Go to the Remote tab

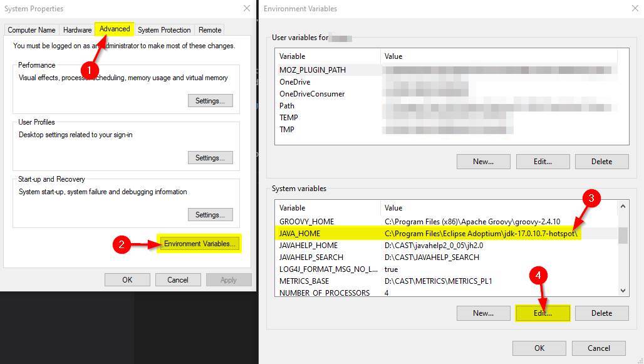coord(210,30)
